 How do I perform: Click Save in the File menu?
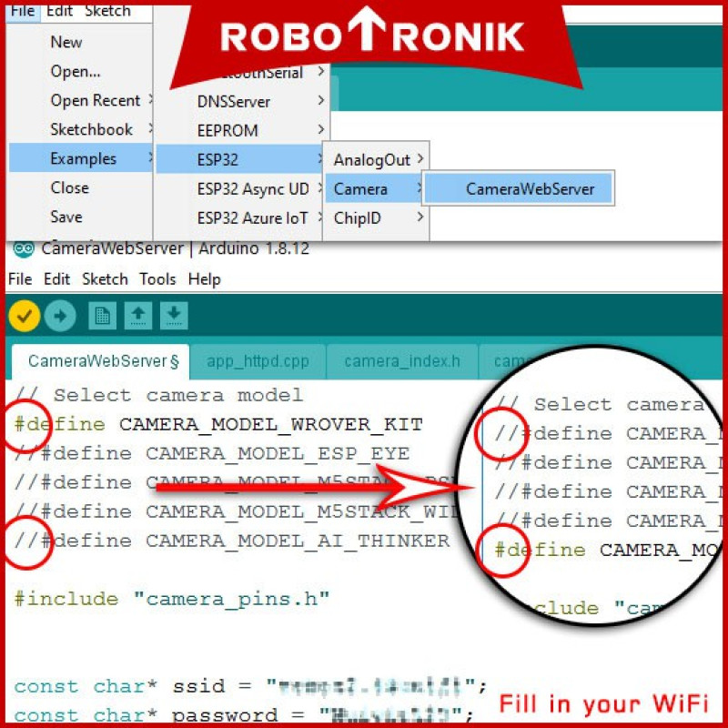(x=66, y=217)
